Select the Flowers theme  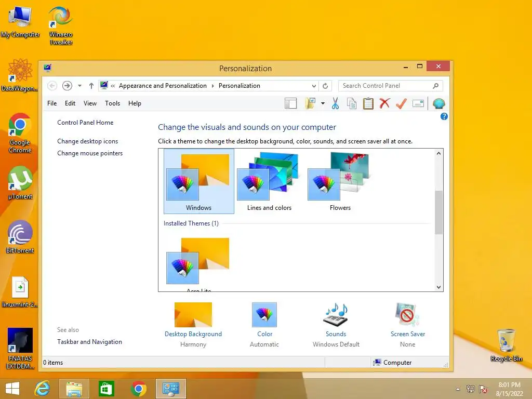pyautogui.click(x=340, y=181)
